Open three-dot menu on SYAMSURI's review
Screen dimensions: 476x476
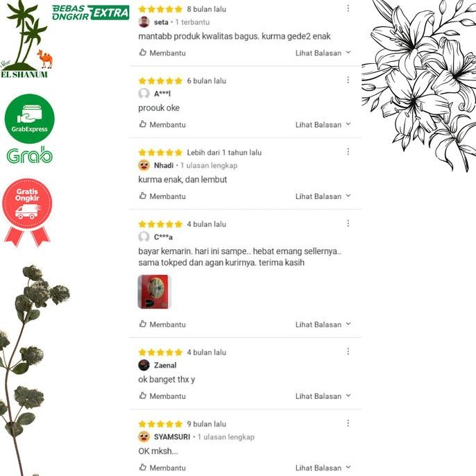pos(348,423)
